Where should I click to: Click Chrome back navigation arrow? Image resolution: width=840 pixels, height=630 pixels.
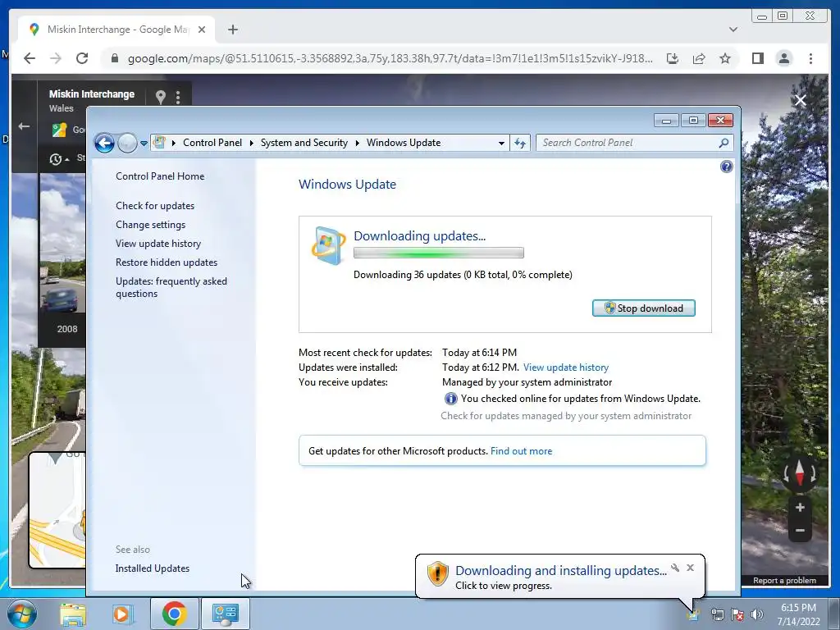[30, 58]
